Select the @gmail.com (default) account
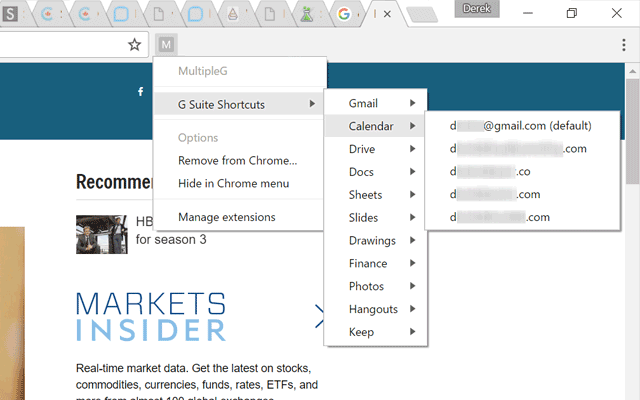Screen dimensions: 640x400 click(x=522, y=126)
